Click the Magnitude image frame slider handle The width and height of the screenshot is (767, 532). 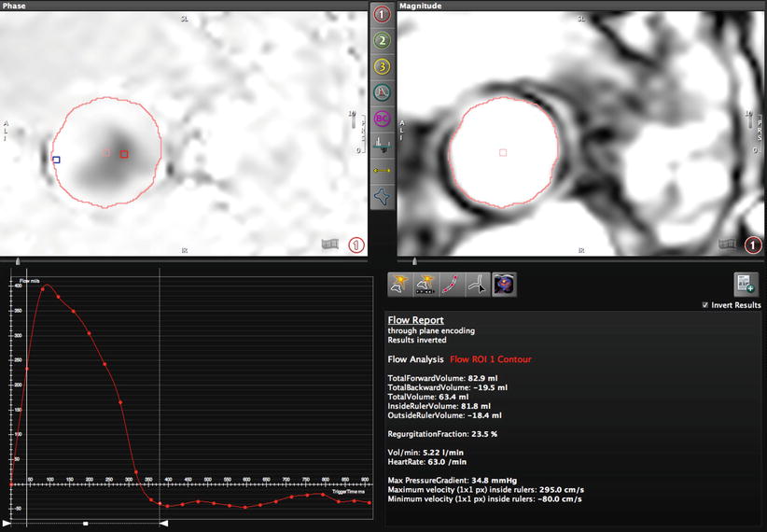click(x=413, y=260)
